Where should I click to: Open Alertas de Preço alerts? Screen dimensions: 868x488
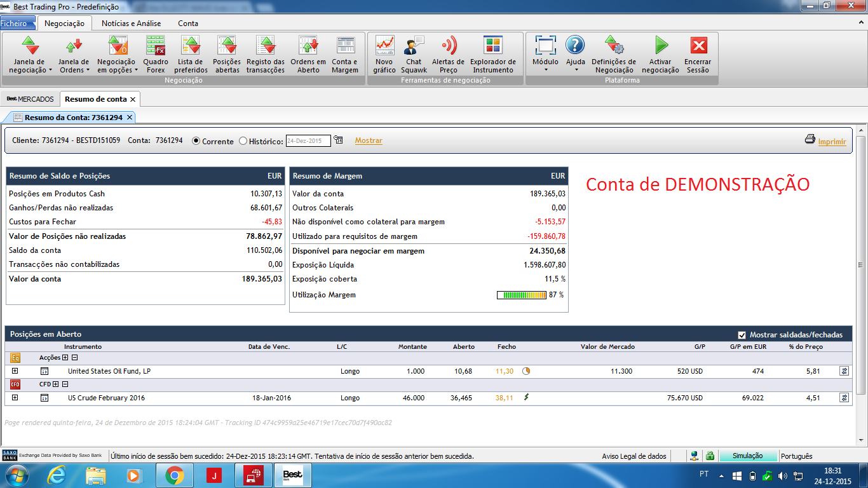(448, 55)
